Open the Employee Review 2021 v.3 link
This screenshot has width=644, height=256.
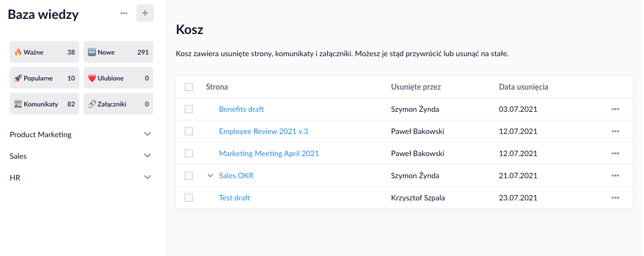263,131
